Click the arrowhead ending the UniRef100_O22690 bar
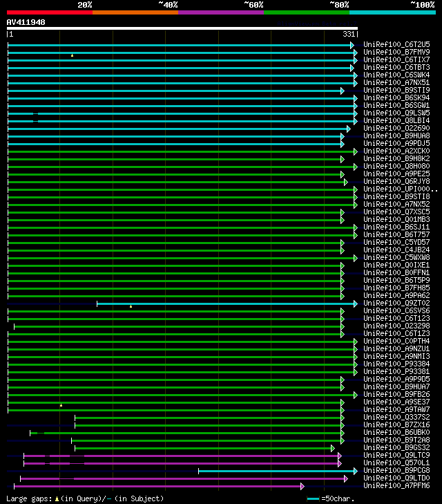Viewport: 442px width, 504px height. 349,129
